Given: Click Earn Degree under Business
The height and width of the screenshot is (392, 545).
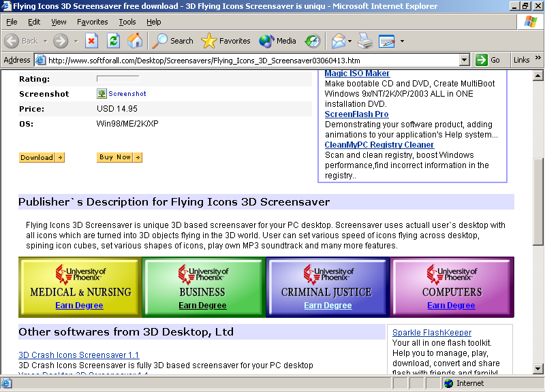Looking at the screenshot, I should point(202,306).
